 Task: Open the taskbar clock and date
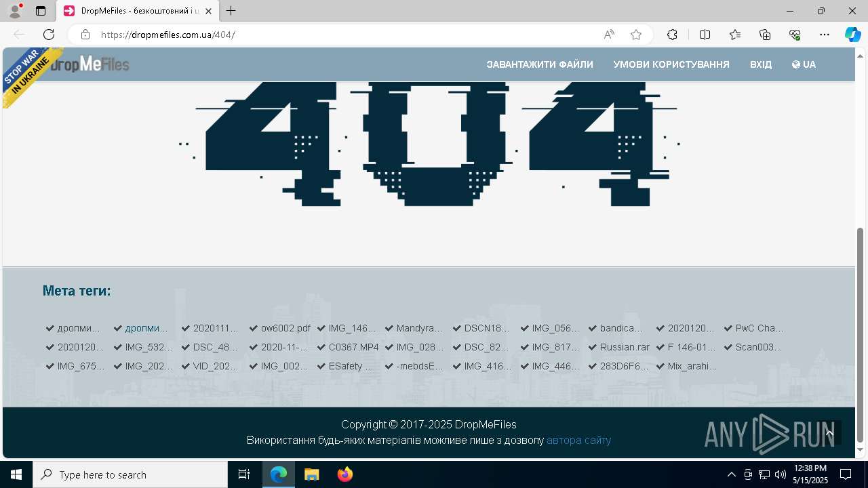pos(810,474)
